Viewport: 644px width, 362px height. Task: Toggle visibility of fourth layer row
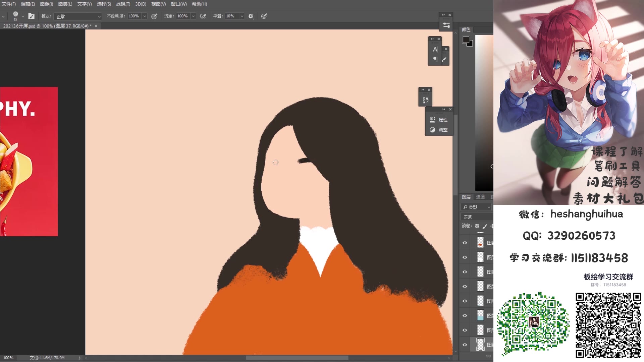click(465, 287)
